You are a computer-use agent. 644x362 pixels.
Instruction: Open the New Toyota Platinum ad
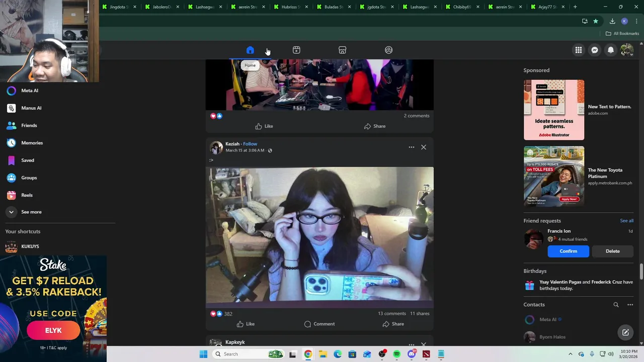point(579,176)
